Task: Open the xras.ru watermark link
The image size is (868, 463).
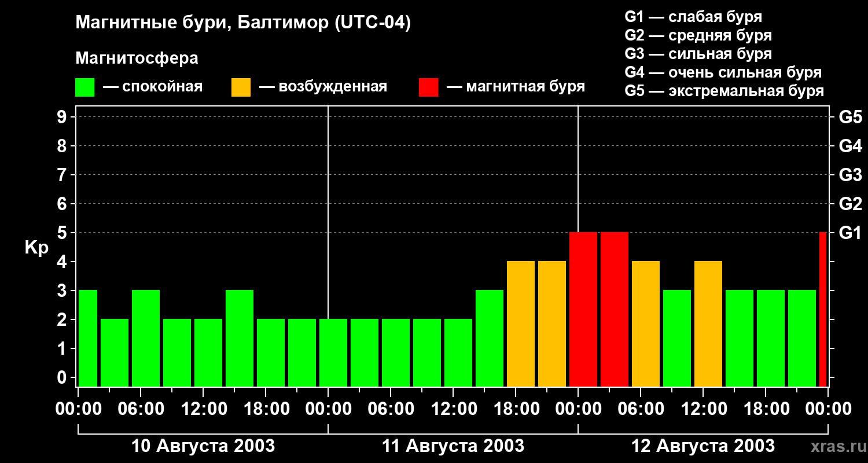Action: coord(836,446)
